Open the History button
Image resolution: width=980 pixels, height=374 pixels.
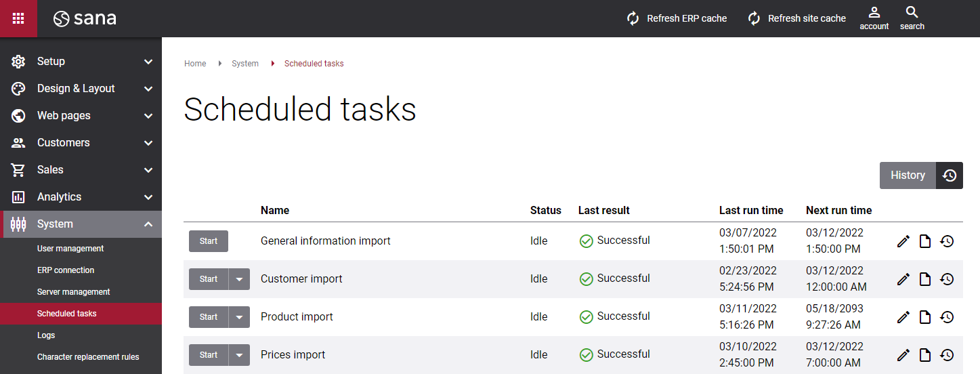point(921,175)
